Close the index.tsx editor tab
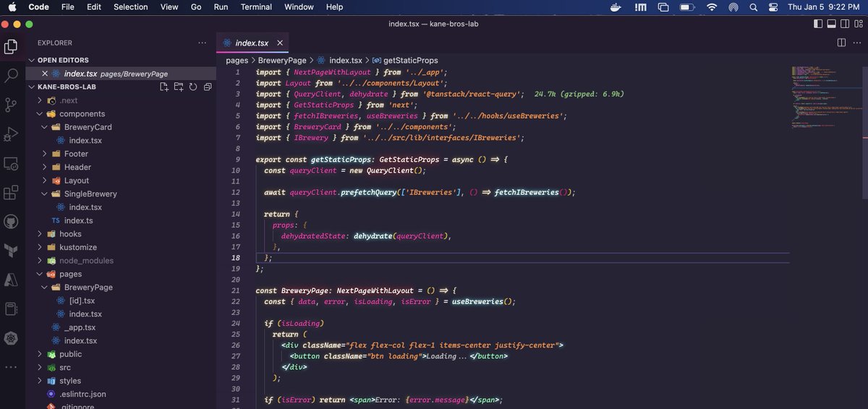This screenshot has height=409, width=868. [x=281, y=43]
